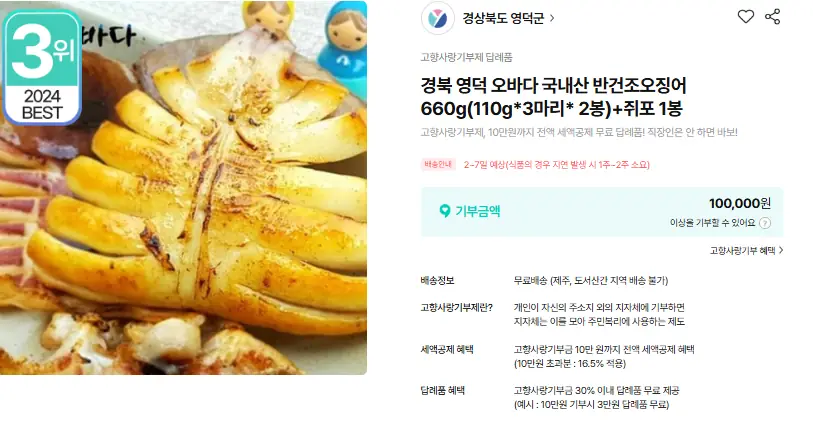Click the heart wishlist icon
This screenshot has height=423, width=813.
(746, 17)
